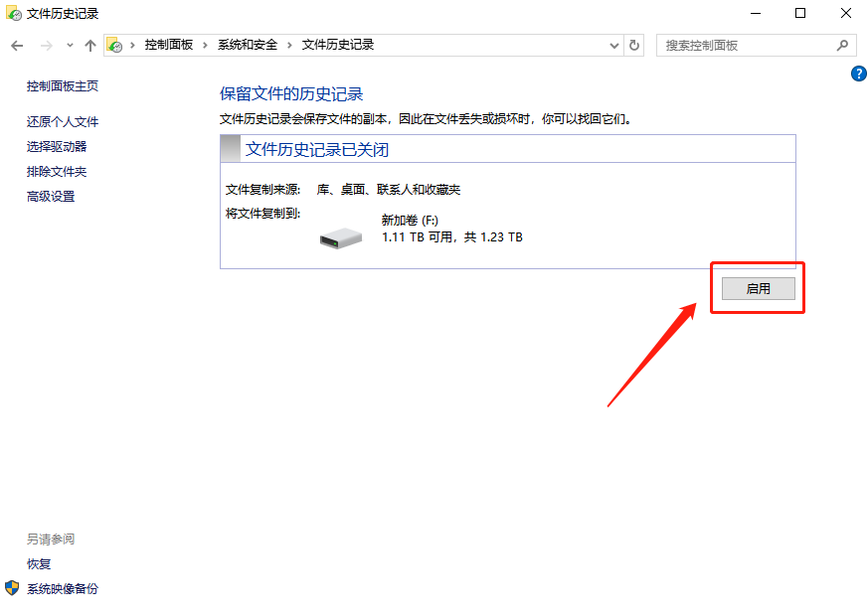Open 恢复 link under 另请参阅
Image resolution: width=868 pixels, height=615 pixels.
pyautogui.click(x=39, y=564)
